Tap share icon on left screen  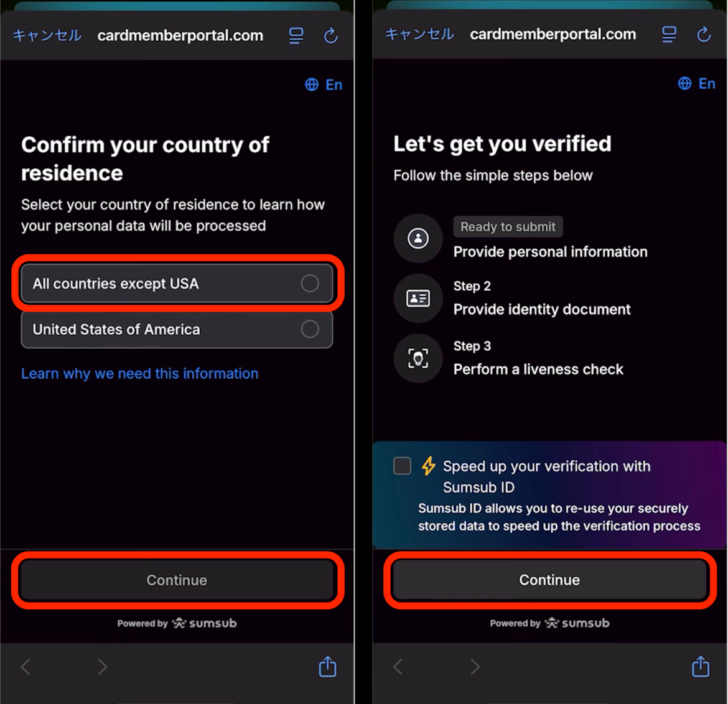(328, 667)
